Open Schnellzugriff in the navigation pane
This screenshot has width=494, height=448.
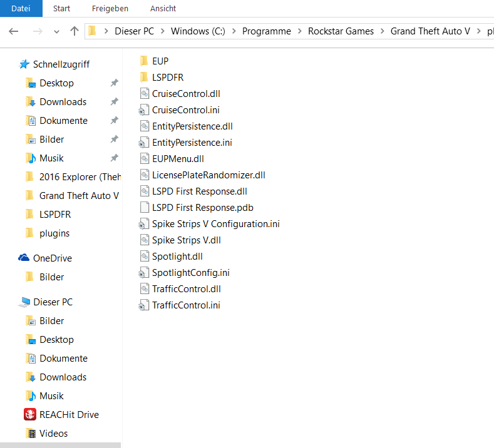[x=61, y=64]
